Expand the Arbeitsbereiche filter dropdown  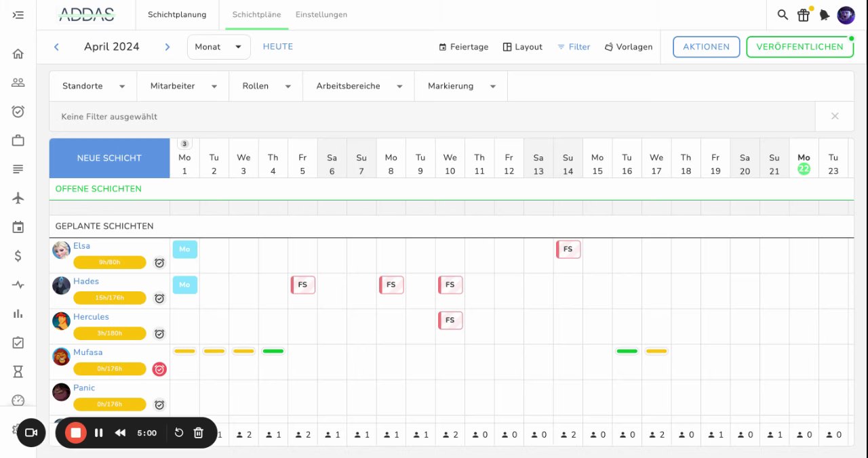tap(359, 86)
